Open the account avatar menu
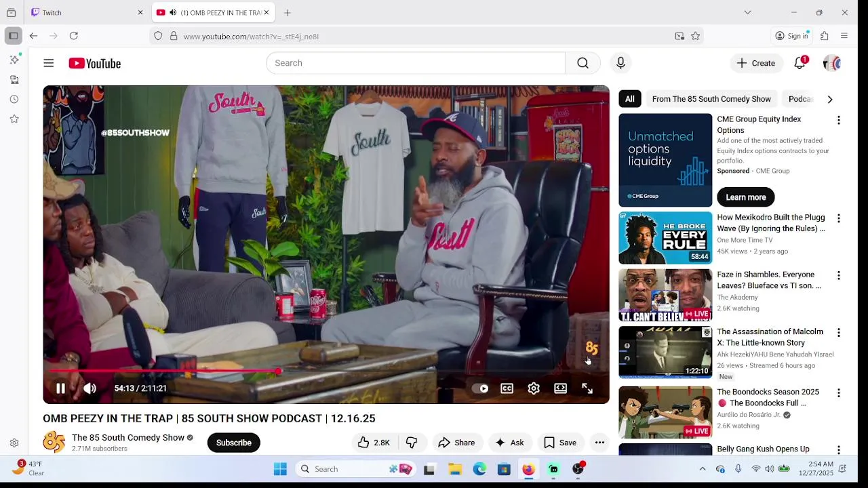This screenshot has height=488, width=868. (x=832, y=63)
